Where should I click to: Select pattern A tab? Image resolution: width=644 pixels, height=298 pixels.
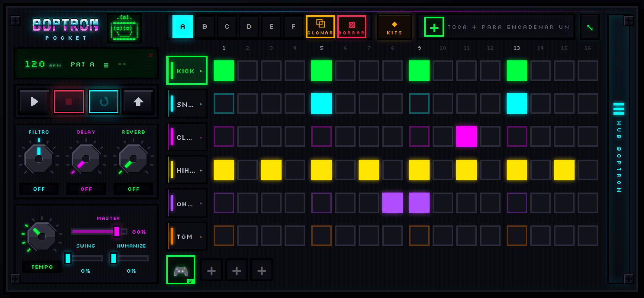tap(183, 27)
